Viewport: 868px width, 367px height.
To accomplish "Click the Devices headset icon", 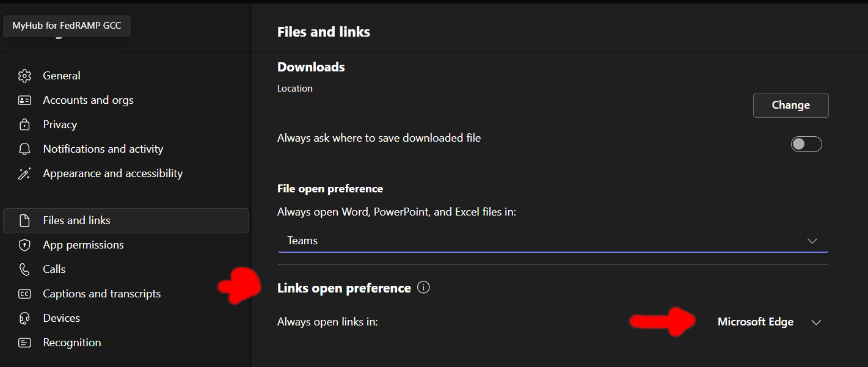I will click(x=24, y=318).
